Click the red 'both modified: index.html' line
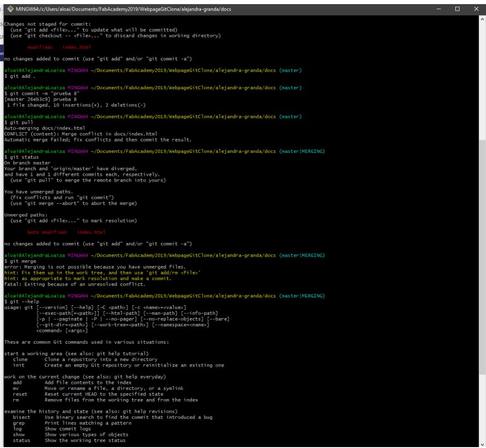 click(66, 232)
